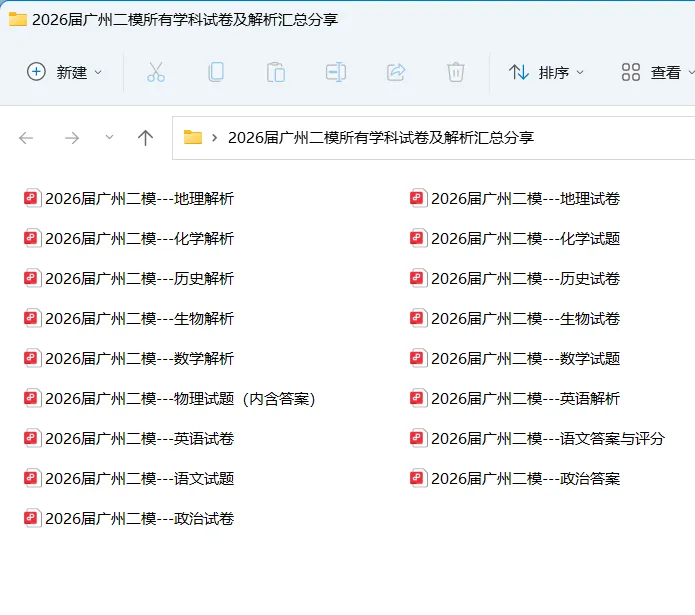Expand the address bar path chevron
Screen dimensions: 695x615
[x=215, y=138]
